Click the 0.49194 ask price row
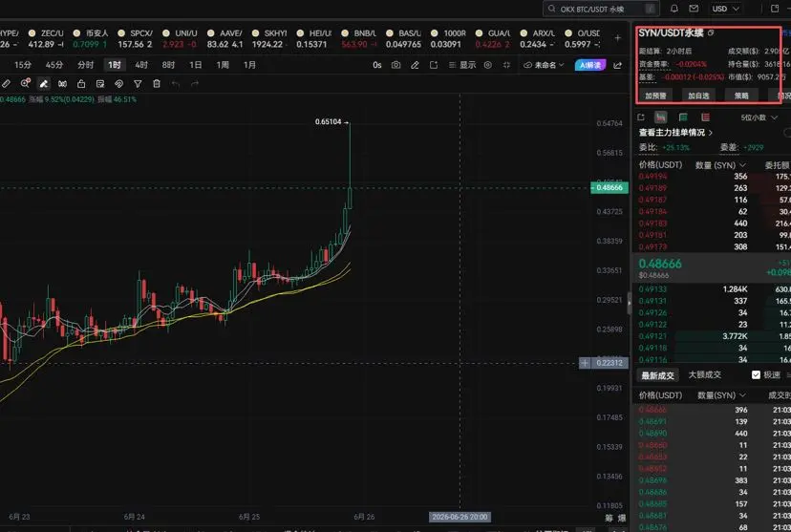Screen dimensions: 791x532 point(712,176)
